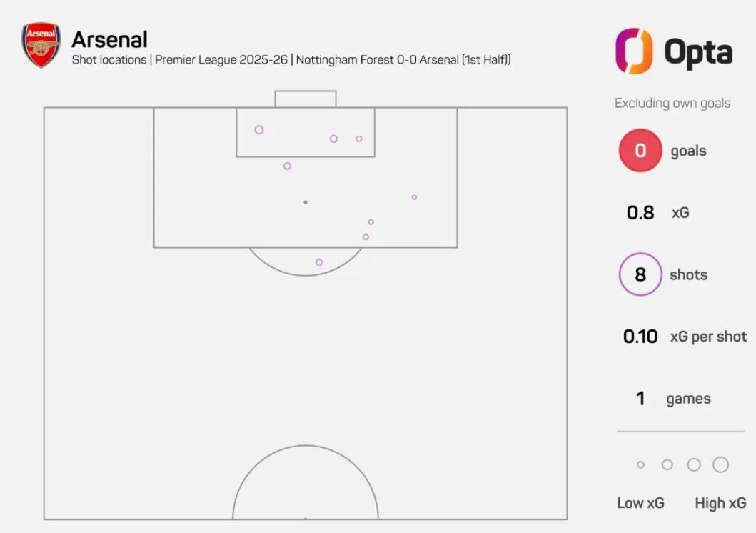Pick the rightmost shot marker in the six-yard box
Screen dimensions: 756x533
coord(359,139)
